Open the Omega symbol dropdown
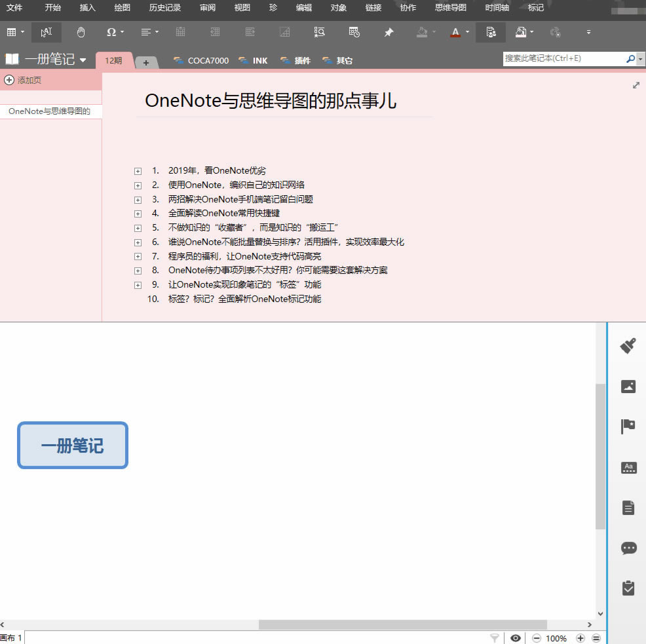 click(115, 32)
